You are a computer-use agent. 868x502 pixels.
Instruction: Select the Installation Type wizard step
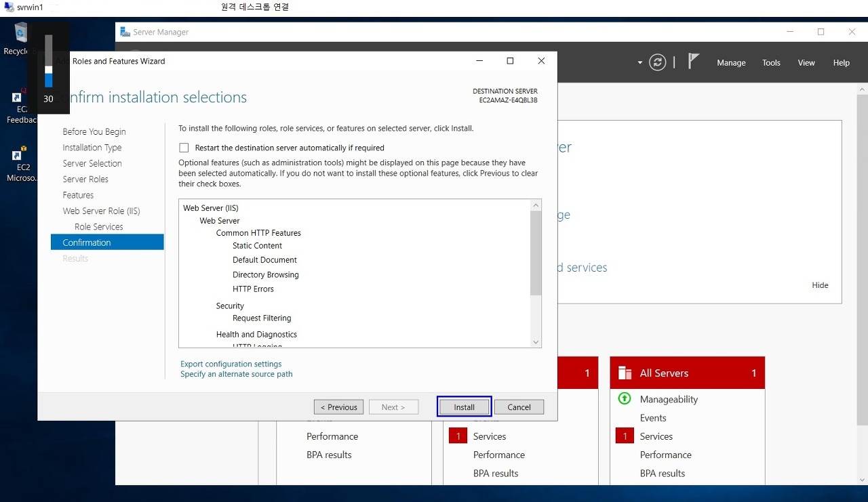coord(92,148)
